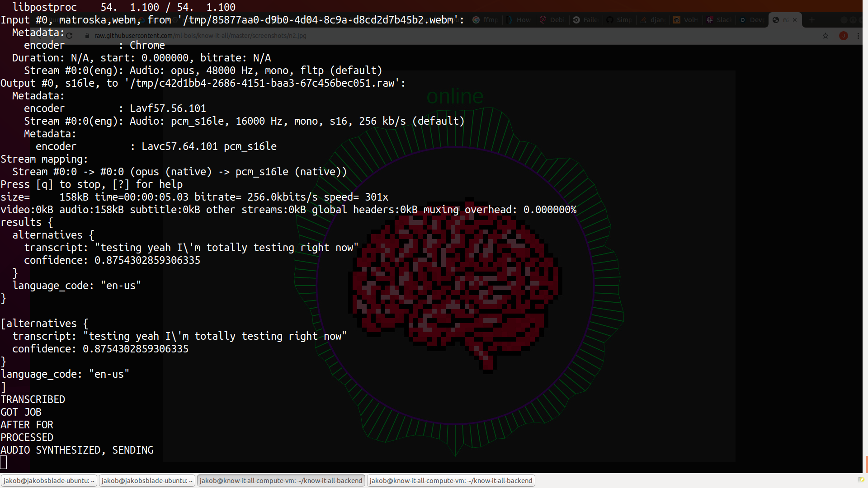Click the page reload icon
The height and width of the screenshot is (488, 868).
(69, 36)
